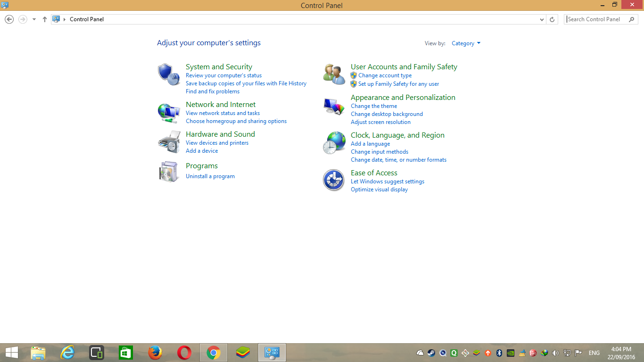Open the volume speaker tray icon
This screenshot has height=362, width=644.
(x=555, y=353)
